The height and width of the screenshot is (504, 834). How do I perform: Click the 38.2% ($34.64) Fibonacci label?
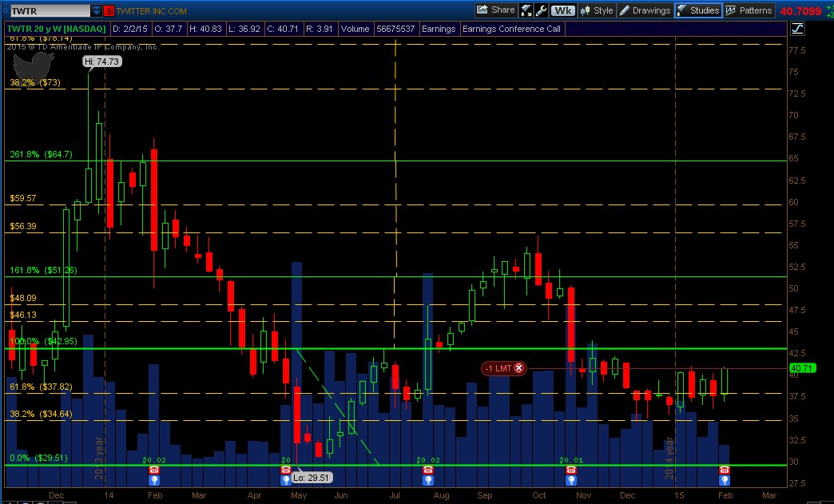(41, 414)
